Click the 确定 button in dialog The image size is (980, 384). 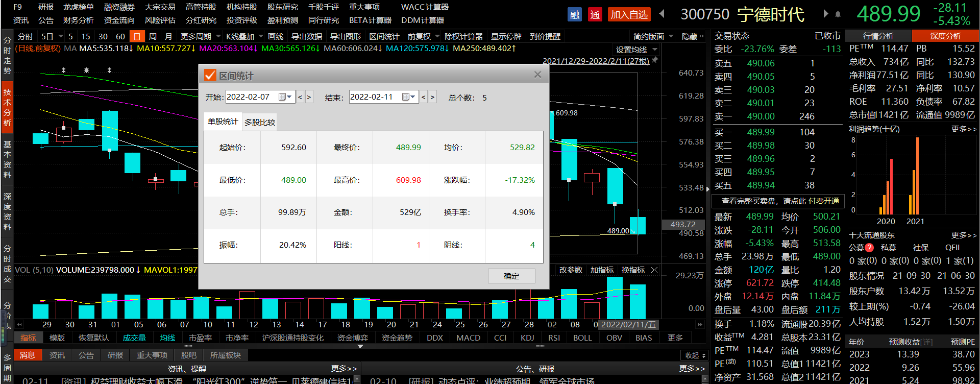[x=511, y=276]
